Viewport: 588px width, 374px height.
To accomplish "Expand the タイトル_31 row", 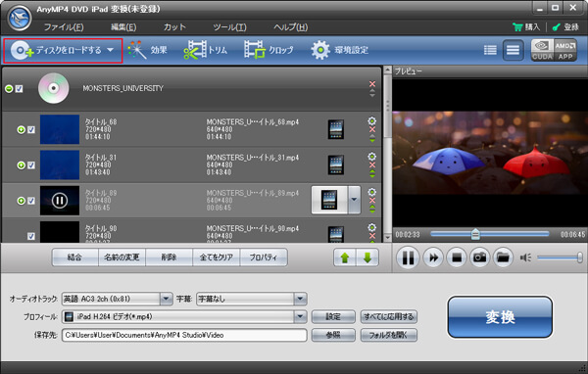I will (21, 165).
